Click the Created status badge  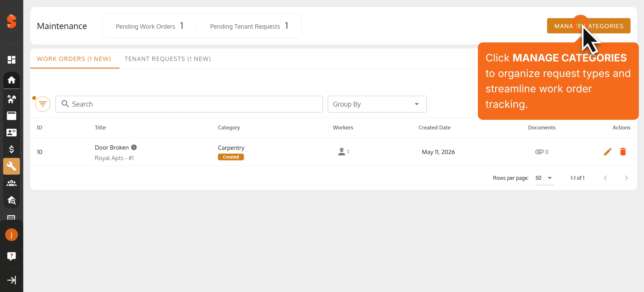tap(231, 157)
